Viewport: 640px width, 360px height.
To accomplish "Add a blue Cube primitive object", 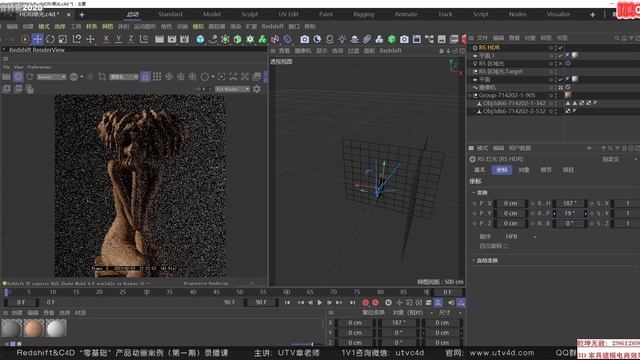I will [200, 39].
